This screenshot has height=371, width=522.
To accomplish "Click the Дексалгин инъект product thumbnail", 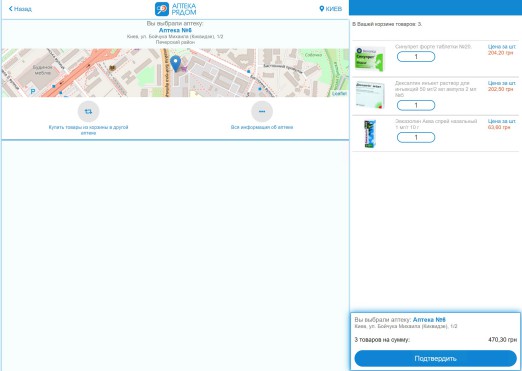I will coord(370,95).
